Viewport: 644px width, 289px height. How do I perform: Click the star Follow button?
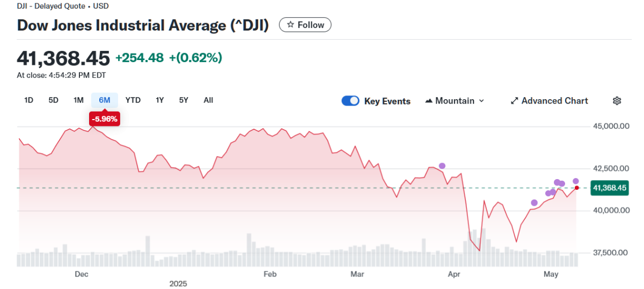point(305,25)
